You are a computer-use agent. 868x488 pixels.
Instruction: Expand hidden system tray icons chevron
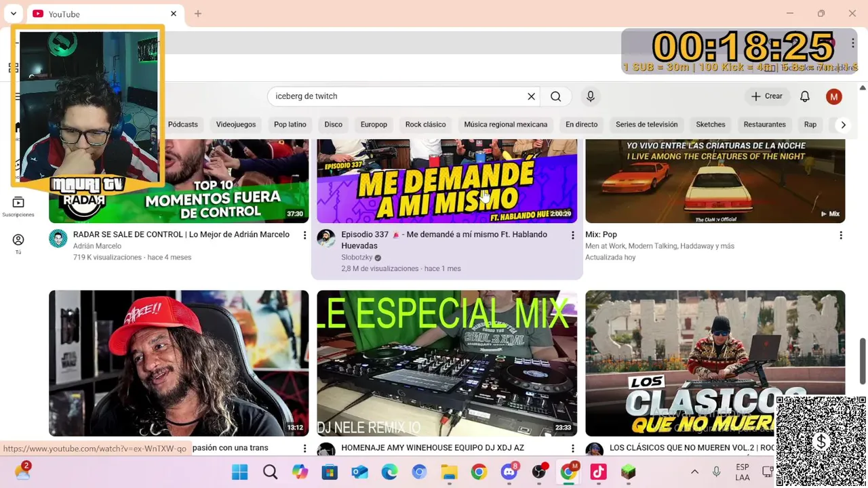(x=694, y=472)
